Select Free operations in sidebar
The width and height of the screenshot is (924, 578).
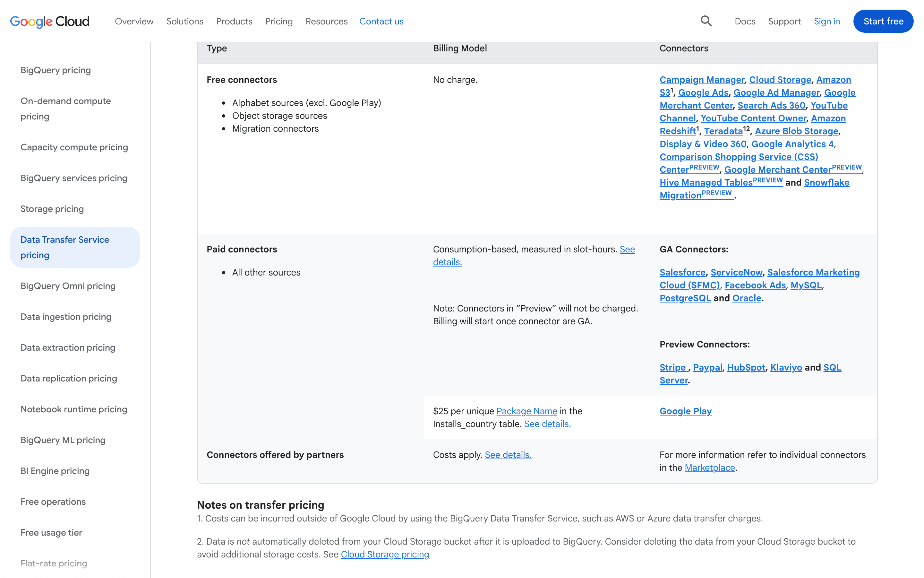53,502
